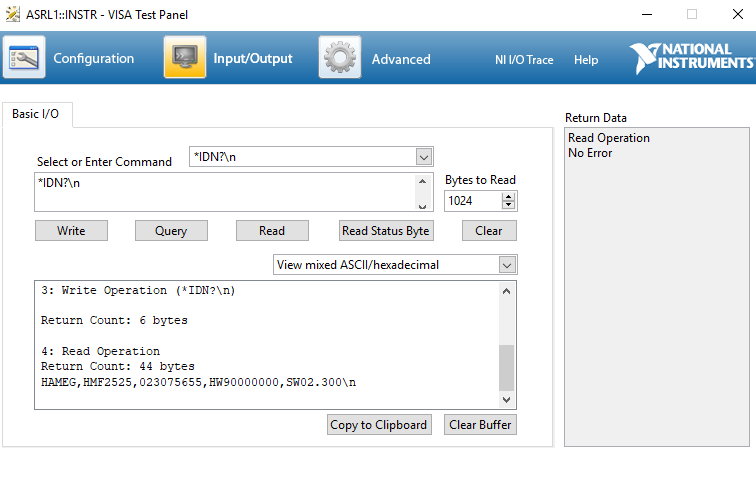Click the '4: Read Operation' log line
The width and height of the screenshot is (756, 483).
tap(100, 351)
